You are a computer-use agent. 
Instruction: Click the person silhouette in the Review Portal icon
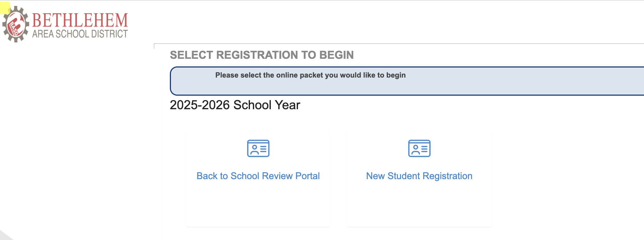click(254, 150)
